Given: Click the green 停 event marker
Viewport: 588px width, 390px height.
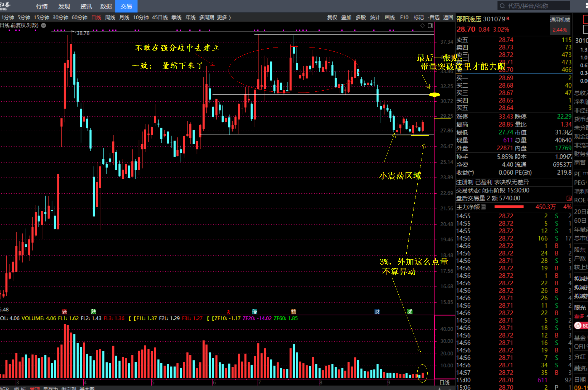Looking at the screenshot, I should [255, 312].
